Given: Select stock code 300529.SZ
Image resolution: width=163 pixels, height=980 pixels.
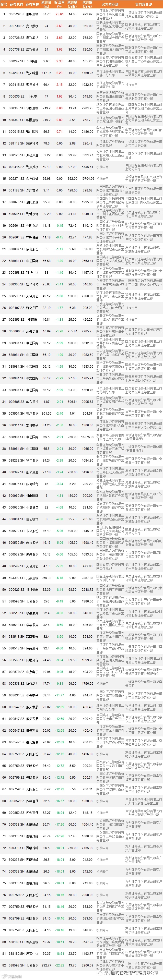Looking at the screenshot, I should (x=17, y=15).
